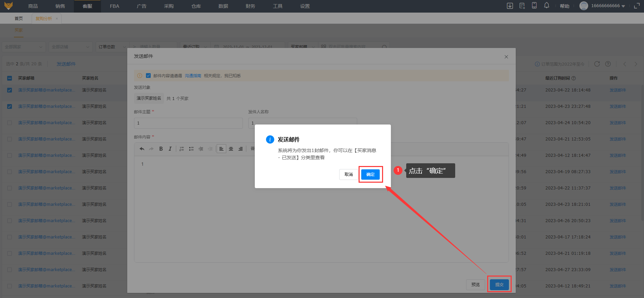The height and width of the screenshot is (298, 644).
Task: Click the 预览 preview button
Action: [x=476, y=284]
